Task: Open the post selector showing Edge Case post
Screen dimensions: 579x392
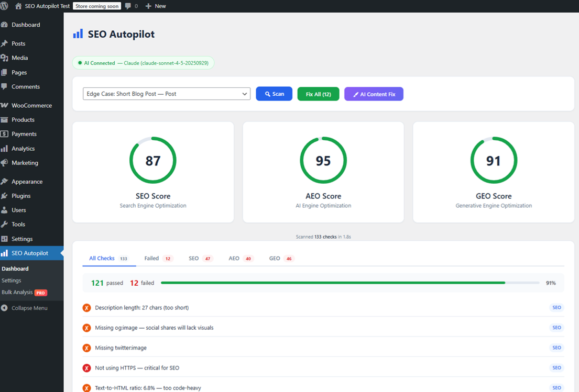Action: pyautogui.click(x=166, y=93)
